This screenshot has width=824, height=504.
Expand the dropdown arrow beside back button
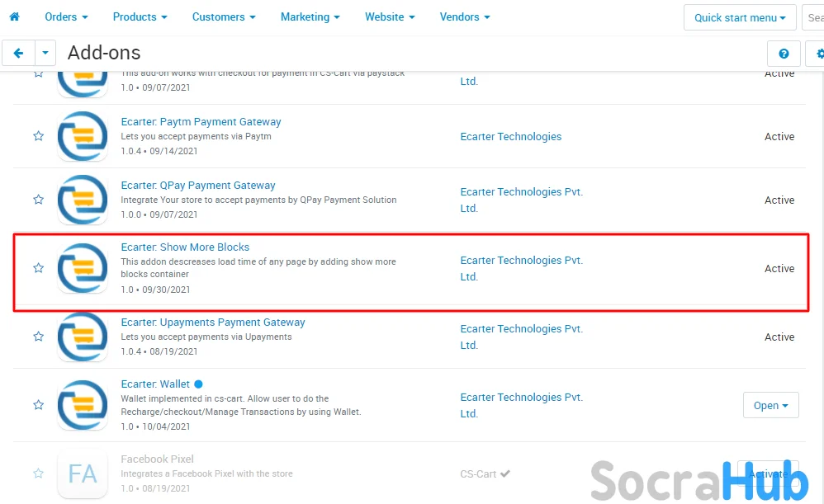coord(45,54)
